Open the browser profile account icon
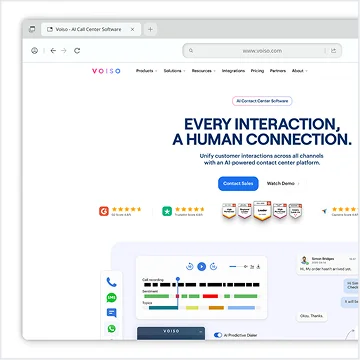 pos(34,51)
